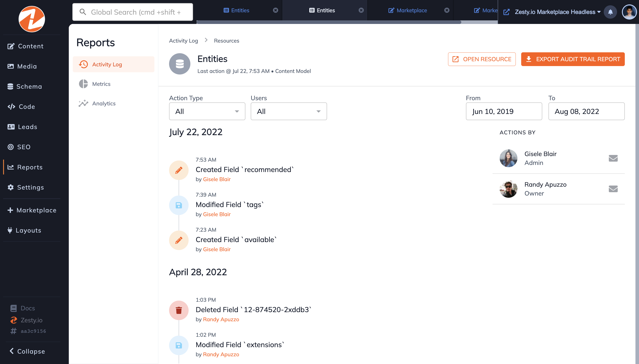Viewport: 639px width, 364px height.
Task: Click the Zesty.io orange logo
Action: click(32, 19)
